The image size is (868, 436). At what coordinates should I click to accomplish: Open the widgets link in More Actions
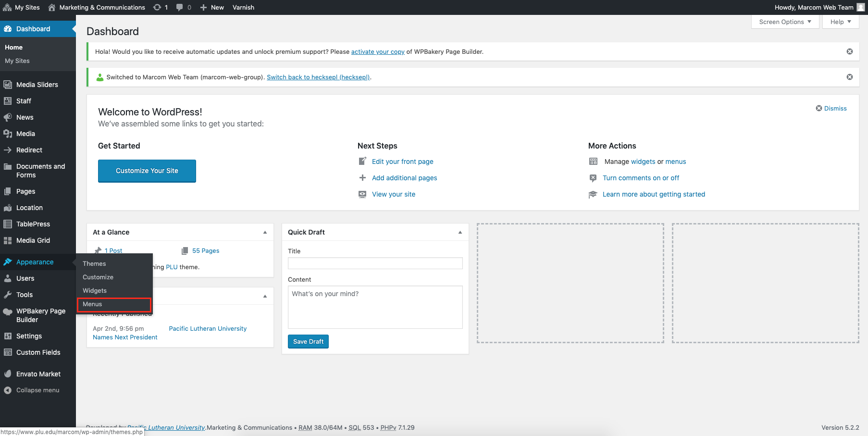pyautogui.click(x=643, y=162)
